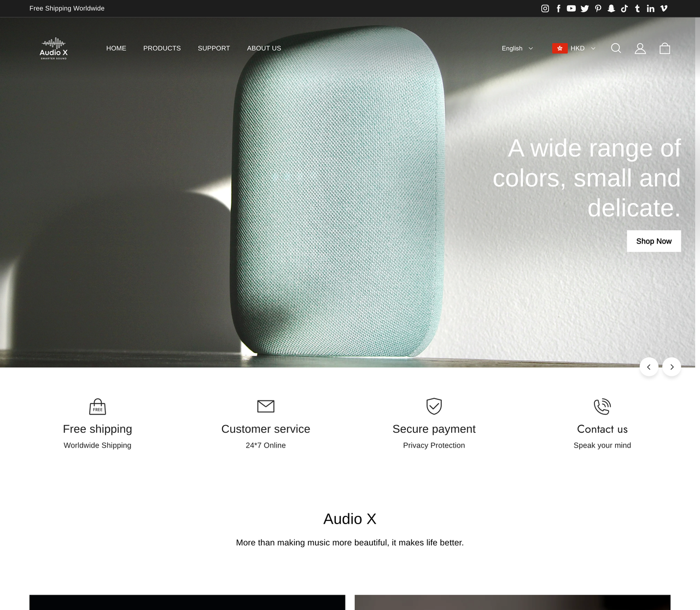Viewport: 700px width, 610px height.
Task: Click the Shop Now button
Action: [x=654, y=241]
